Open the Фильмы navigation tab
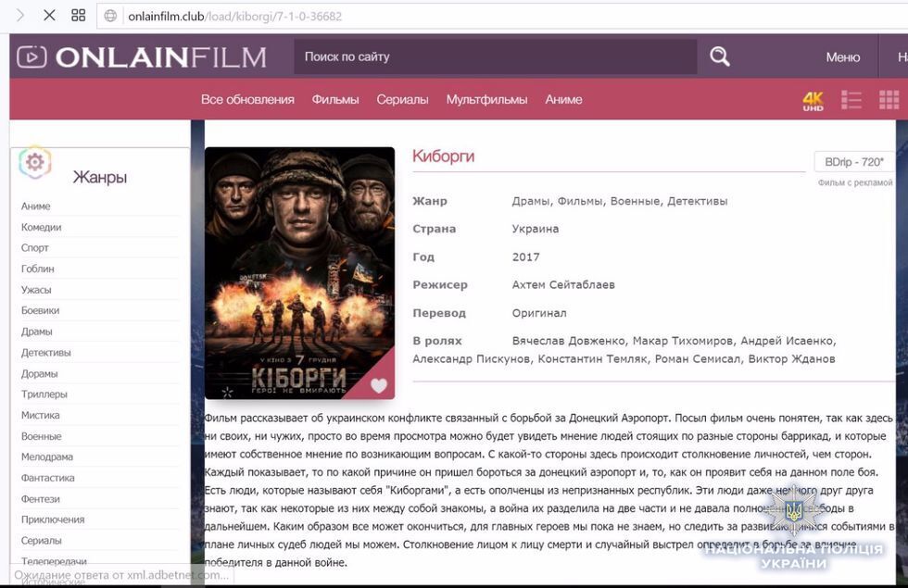 tap(335, 100)
